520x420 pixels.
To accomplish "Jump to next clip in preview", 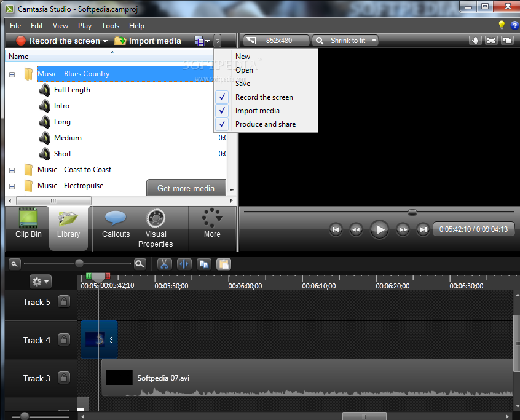I will pos(423,229).
